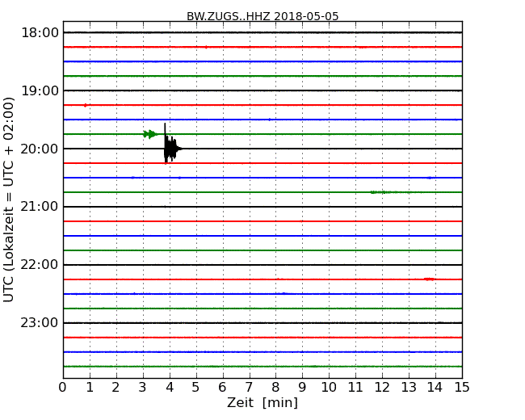
Task: Click x-axis tick label 9
Action: tap(302, 388)
